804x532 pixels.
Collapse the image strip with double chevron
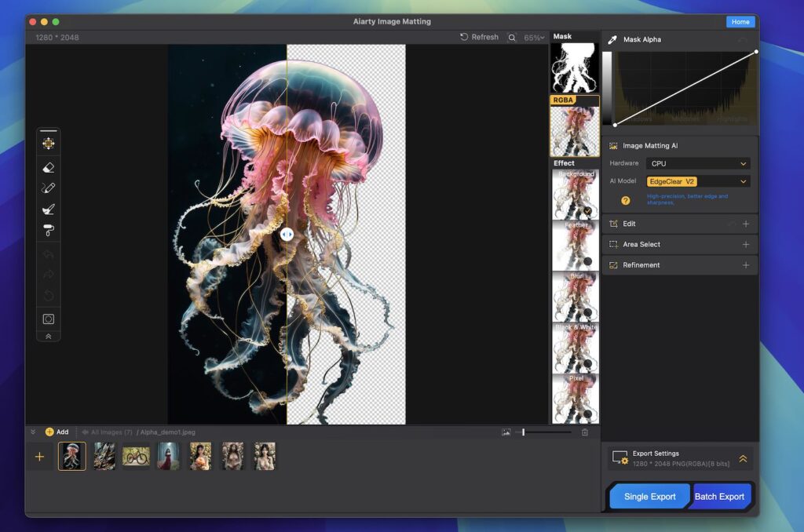pyautogui.click(x=33, y=432)
